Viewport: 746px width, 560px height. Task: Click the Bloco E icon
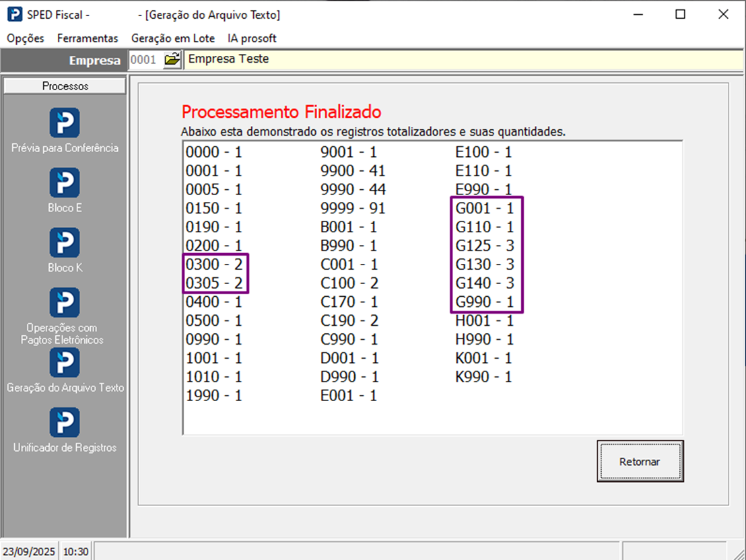click(65, 183)
